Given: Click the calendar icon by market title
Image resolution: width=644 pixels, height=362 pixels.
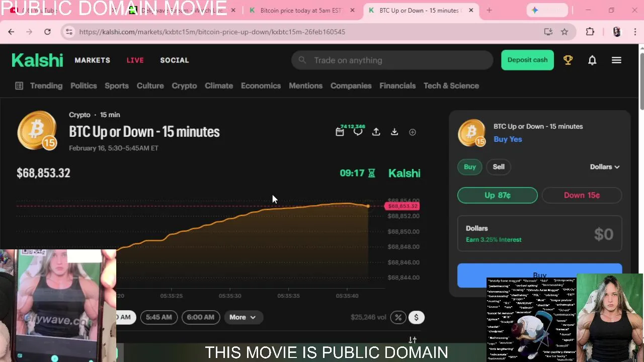Looking at the screenshot, I should click(x=340, y=132).
